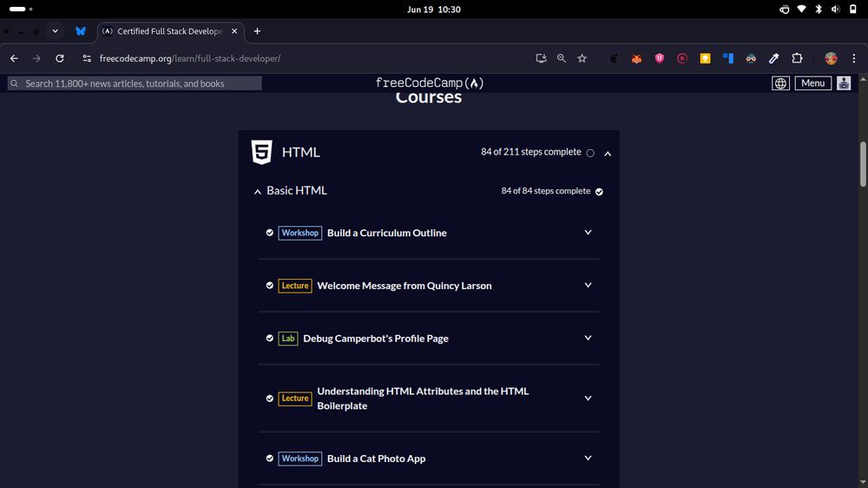Click the install app icon in address bar

(x=541, y=58)
